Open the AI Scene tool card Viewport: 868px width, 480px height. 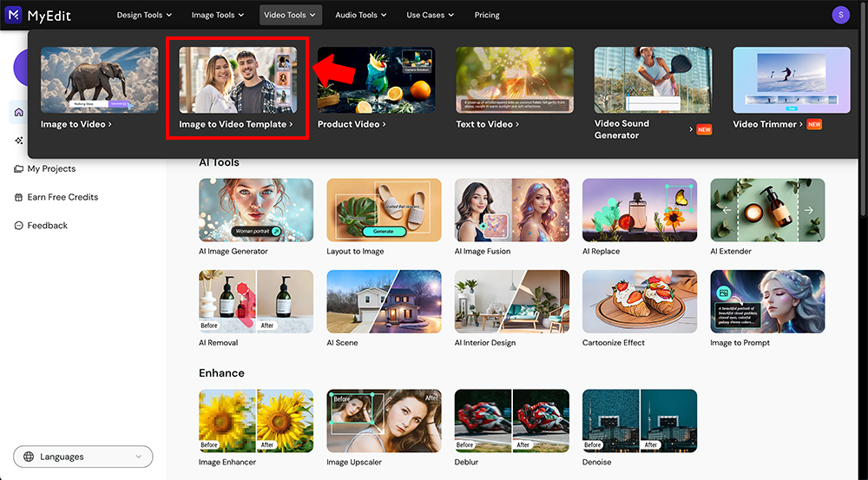click(x=385, y=302)
